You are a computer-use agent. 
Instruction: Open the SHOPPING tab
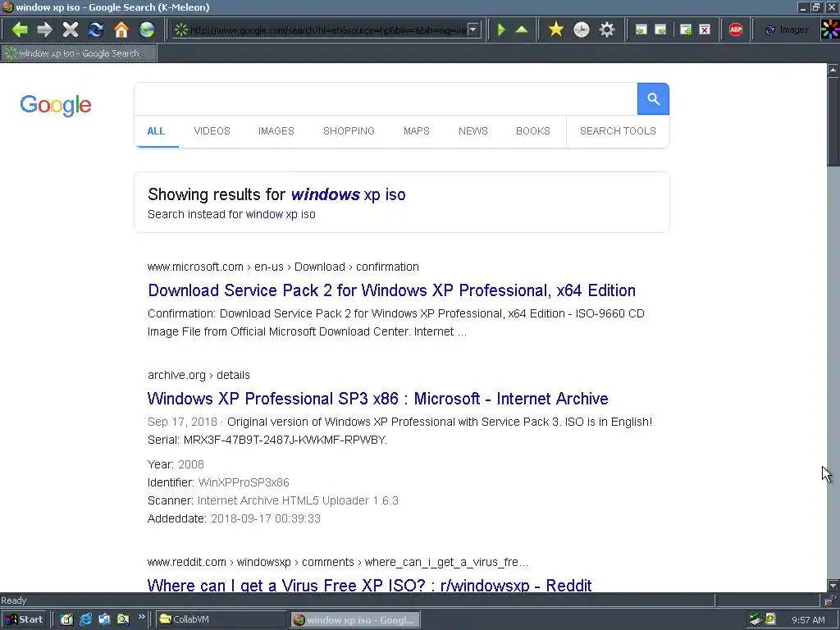(349, 131)
